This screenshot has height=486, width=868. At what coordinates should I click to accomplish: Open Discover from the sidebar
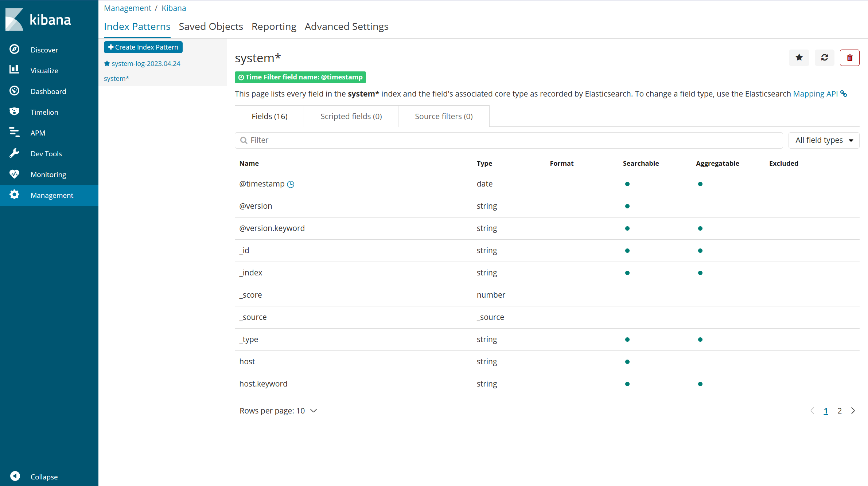pos(44,50)
